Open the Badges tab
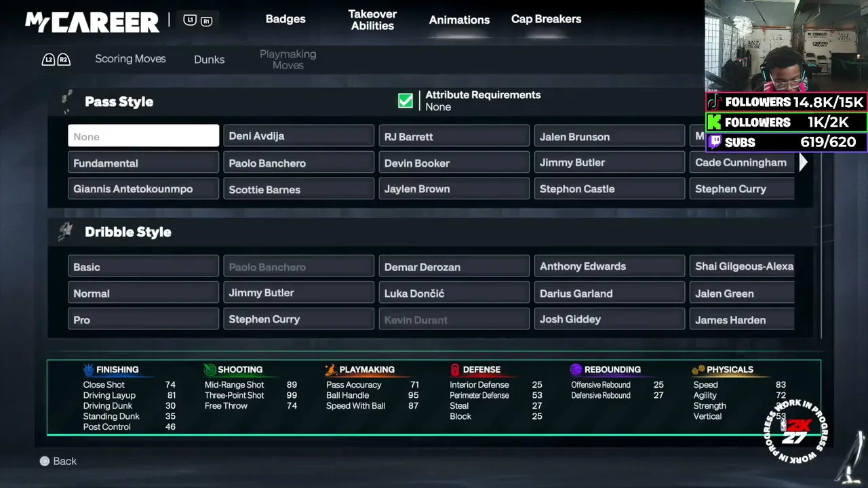The image size is (868, 488). point(285,19)
